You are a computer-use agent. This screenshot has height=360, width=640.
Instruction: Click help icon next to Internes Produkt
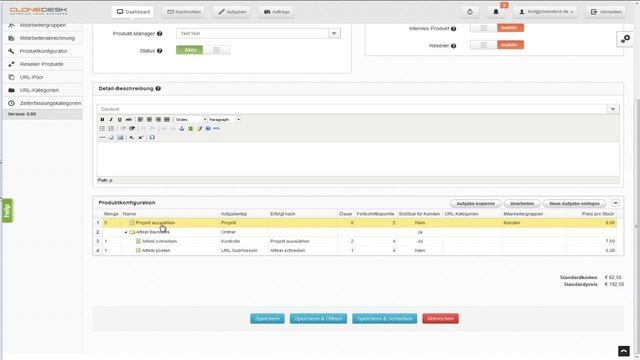[x=453, y=29]
